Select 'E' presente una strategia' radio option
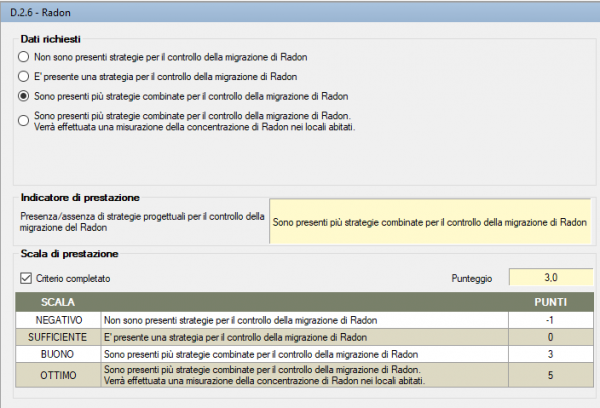 (23, 77)
